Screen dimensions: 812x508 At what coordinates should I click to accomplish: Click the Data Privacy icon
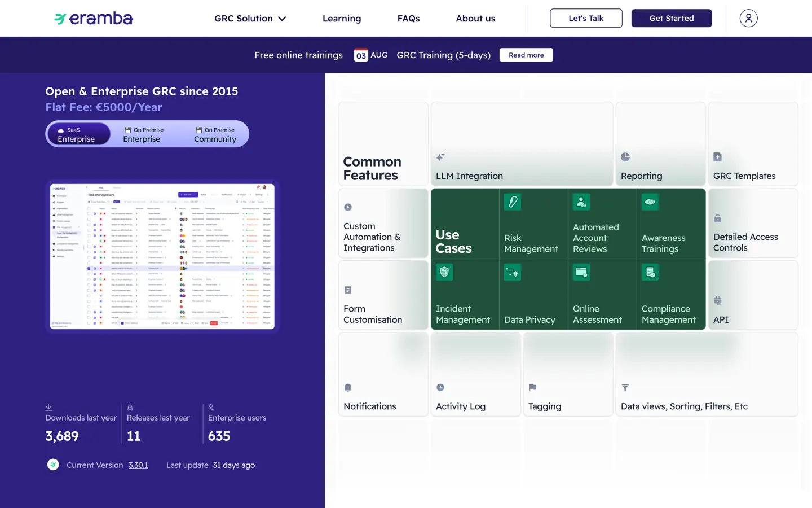[x=513, y=273]
